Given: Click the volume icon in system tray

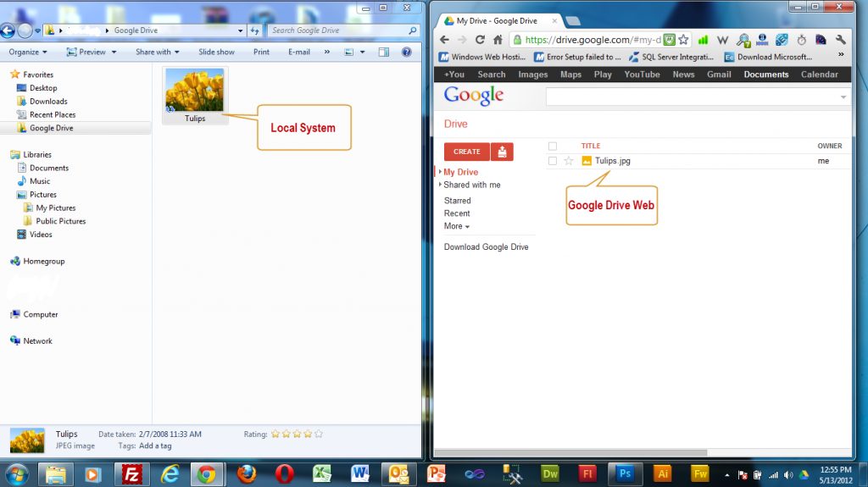Looking at the screenshot, I should pyautogui.click(x=788, y=475).
